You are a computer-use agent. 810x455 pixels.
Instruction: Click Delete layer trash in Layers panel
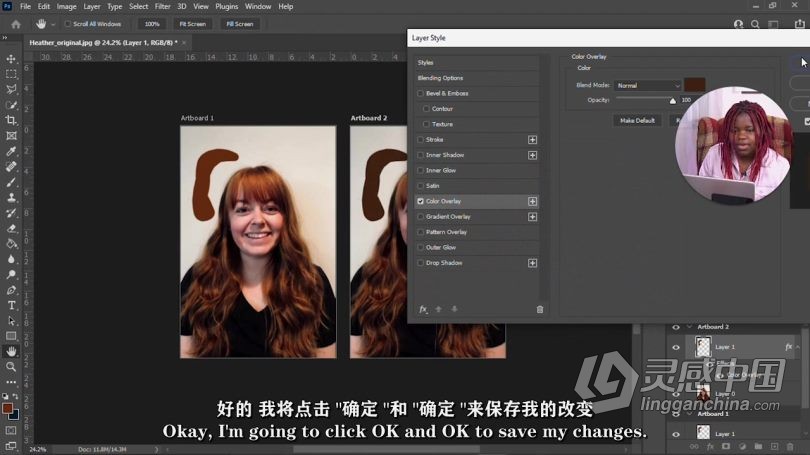pos(790,446)
